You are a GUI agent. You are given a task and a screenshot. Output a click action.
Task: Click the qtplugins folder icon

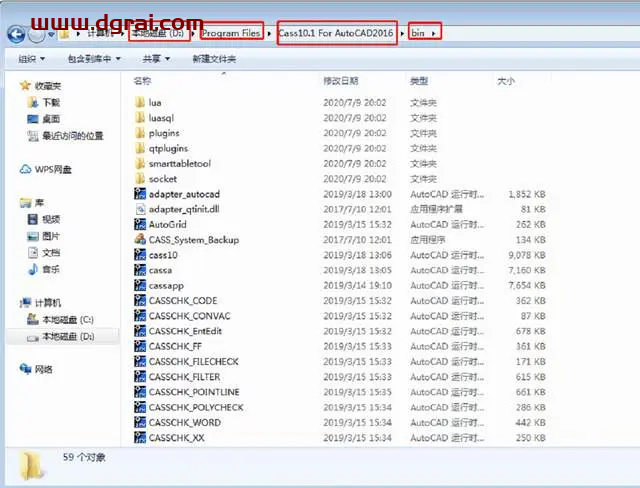(x=140, y=148)
